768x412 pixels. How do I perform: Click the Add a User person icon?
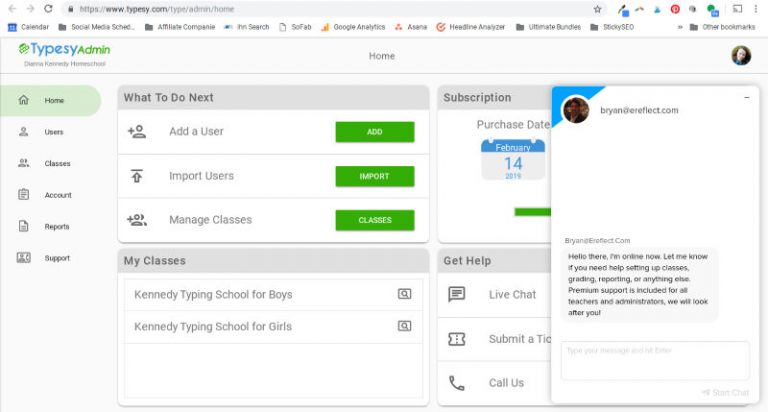pos(137,131)
